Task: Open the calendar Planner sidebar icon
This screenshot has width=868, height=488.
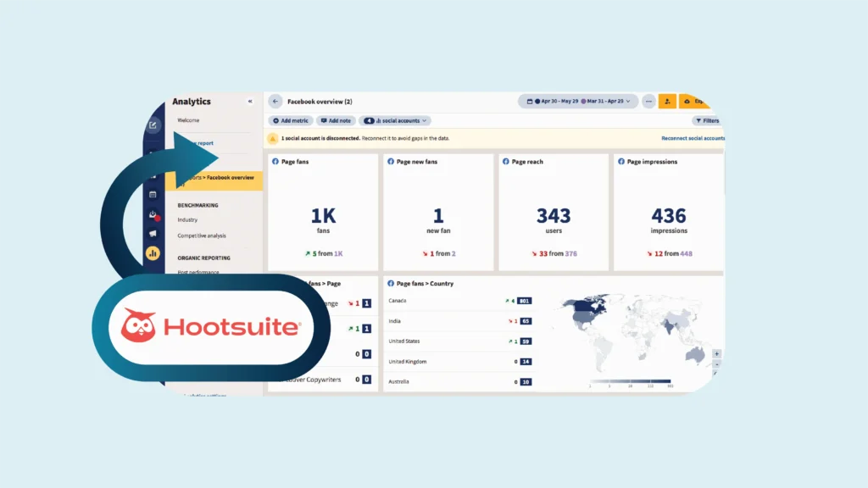Action: [153, 194]
